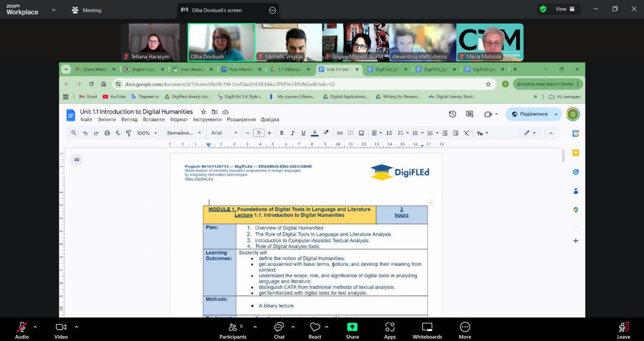Pick the text color button in toolbar
Image resolution: width=644 pixels, height=341 pixels.
click(x=314, y=133)
